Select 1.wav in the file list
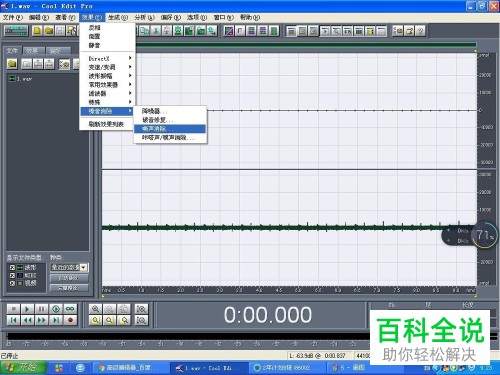 pyautogui.click(x=21, y=79)
